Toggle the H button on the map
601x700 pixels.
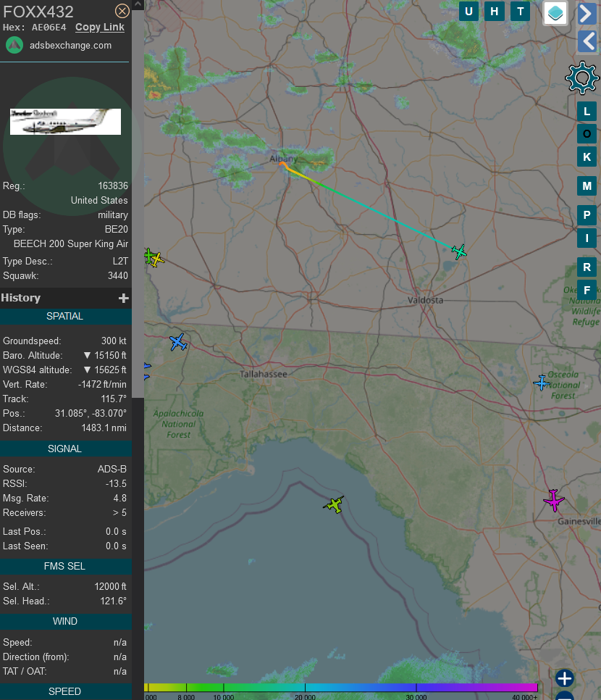tap(495, 11)
